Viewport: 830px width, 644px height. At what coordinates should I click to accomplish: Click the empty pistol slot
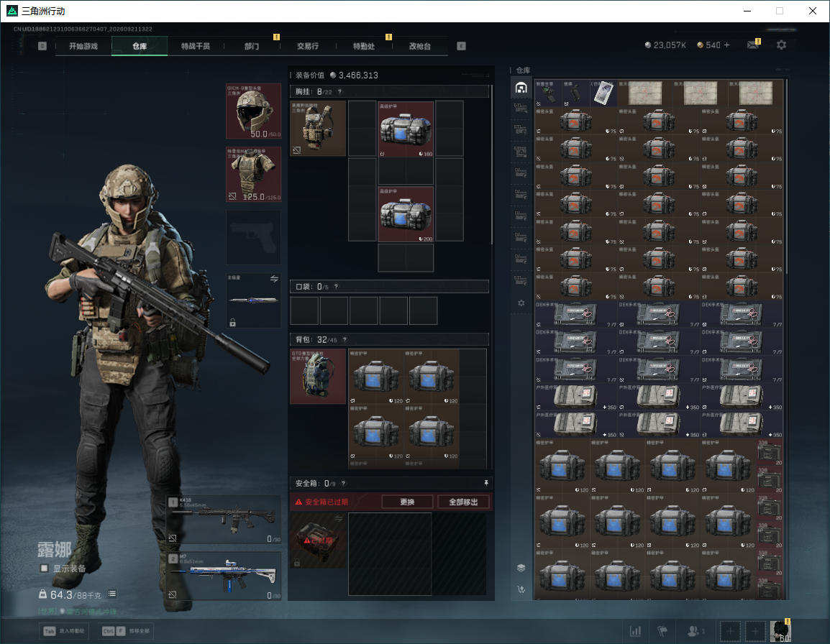tap(254, 238)
